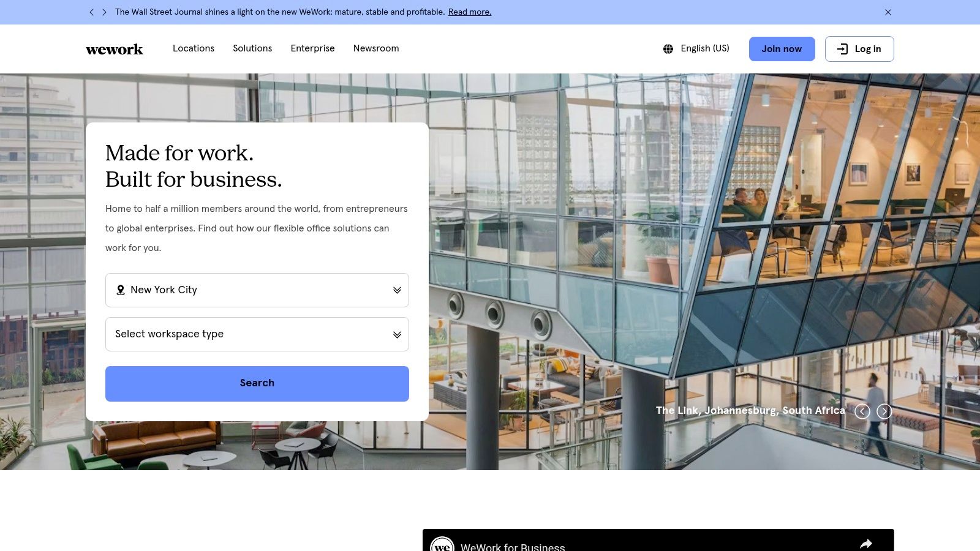Click the Made for work. Built for business. heading

[194, 166]
